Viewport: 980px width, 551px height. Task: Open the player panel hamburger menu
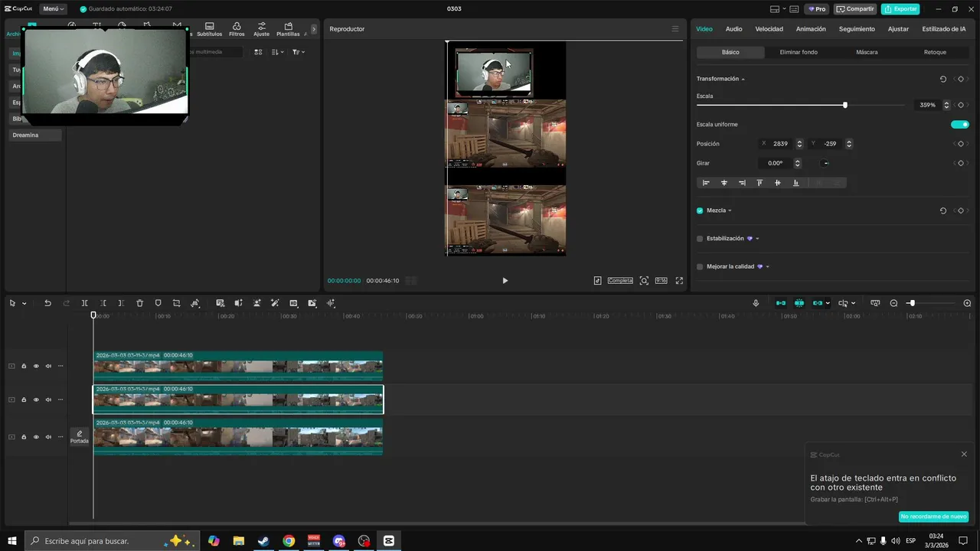pos(675,29)
